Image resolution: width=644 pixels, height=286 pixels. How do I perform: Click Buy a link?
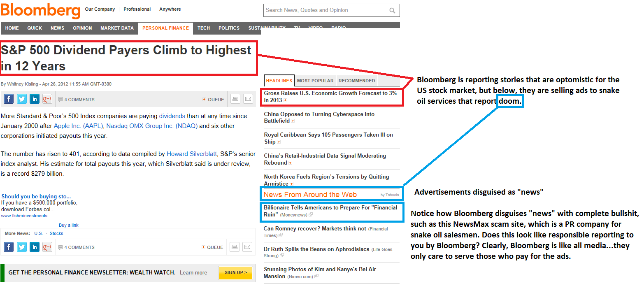pos(68,225)
